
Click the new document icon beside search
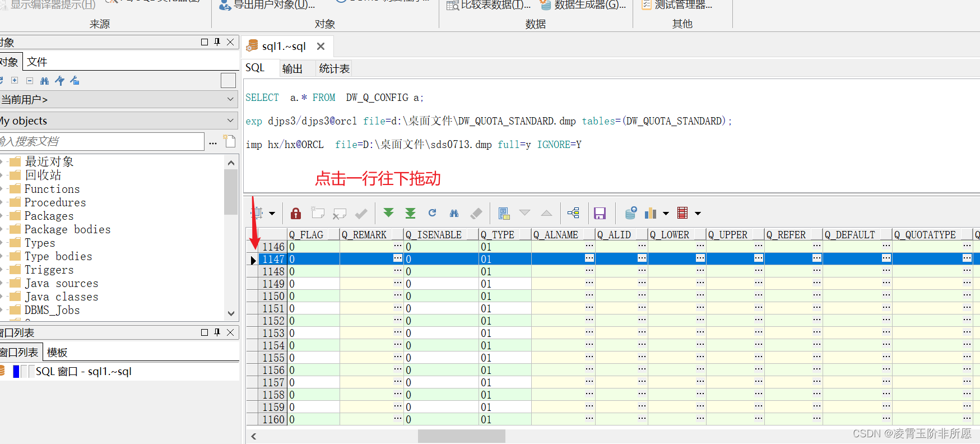click(x=230, y=141)
